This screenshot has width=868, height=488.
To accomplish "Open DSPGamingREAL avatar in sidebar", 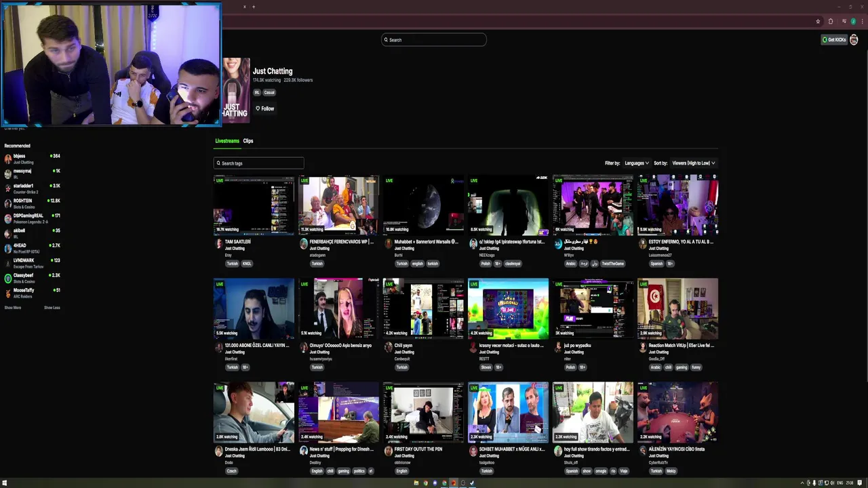I will tap(8, 218).
